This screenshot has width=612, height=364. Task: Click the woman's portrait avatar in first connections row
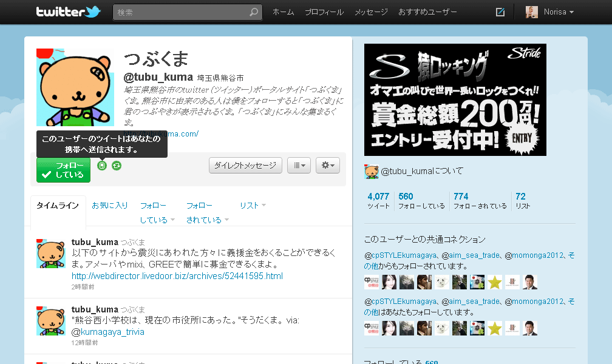coord(389,282)
